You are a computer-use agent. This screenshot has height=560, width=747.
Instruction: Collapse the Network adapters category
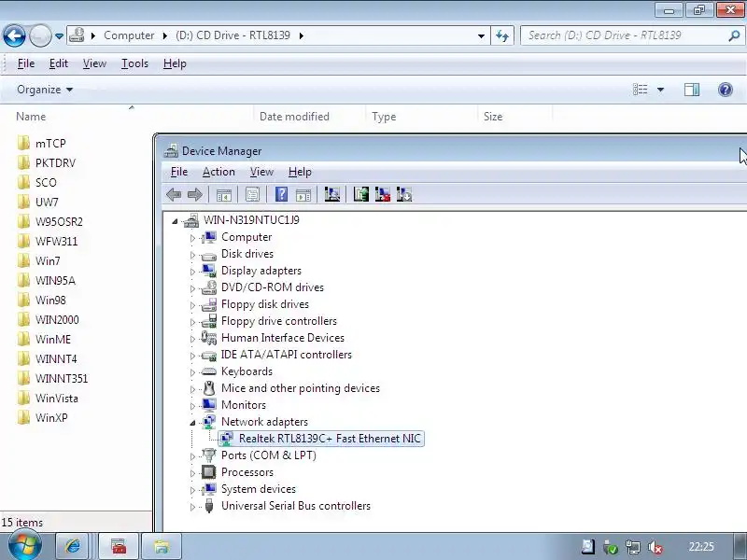[x=192, y=423]
